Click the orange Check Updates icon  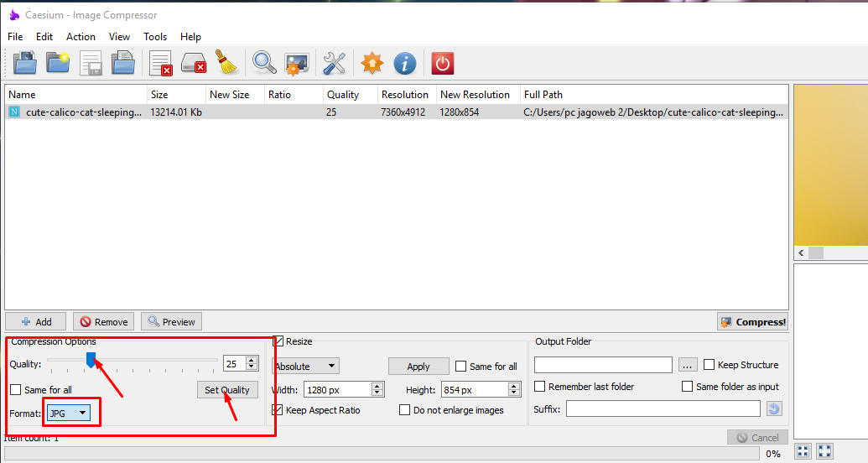tap(372, 63)
